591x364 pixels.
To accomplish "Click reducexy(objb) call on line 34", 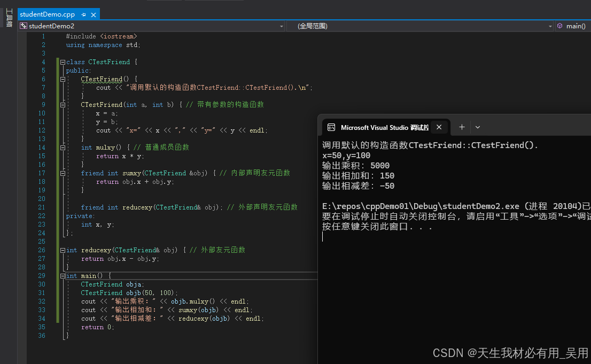I will click(204, 319).
